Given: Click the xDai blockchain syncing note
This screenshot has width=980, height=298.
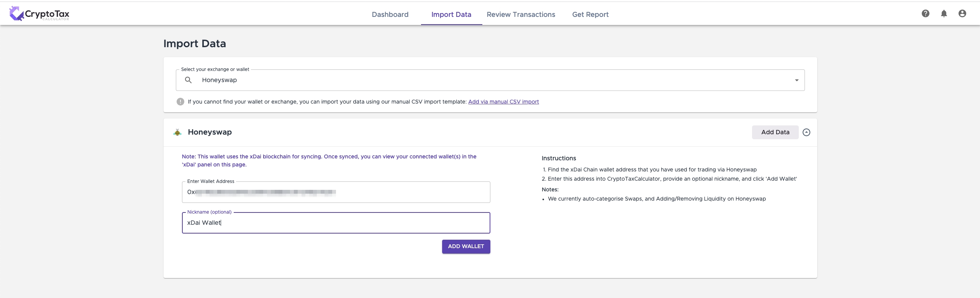Looking at the screenshot, I should tap(329, 161).
